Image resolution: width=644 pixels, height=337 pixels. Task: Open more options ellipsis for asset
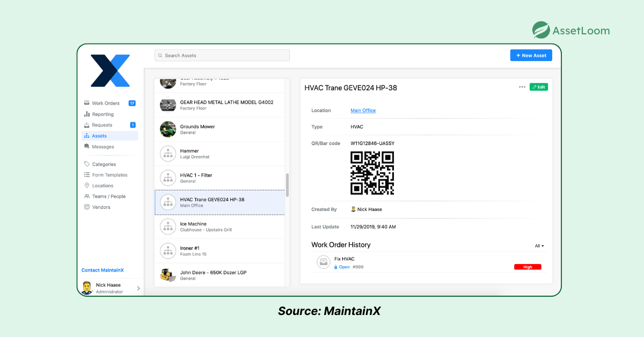click(522, 87)
